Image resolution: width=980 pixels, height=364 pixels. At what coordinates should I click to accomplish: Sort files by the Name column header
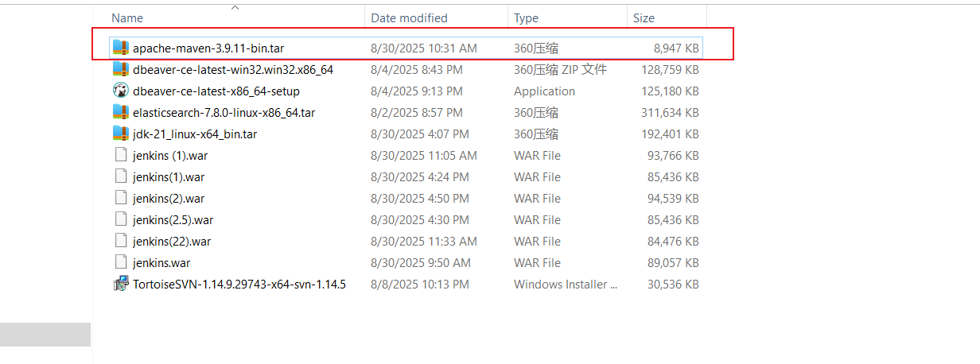point(127,17)
